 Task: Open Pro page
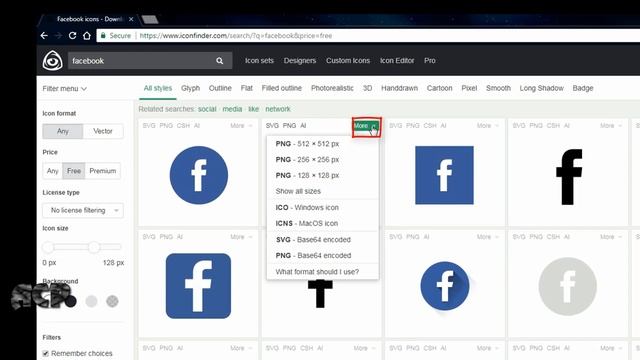click(x=429, y=60)
